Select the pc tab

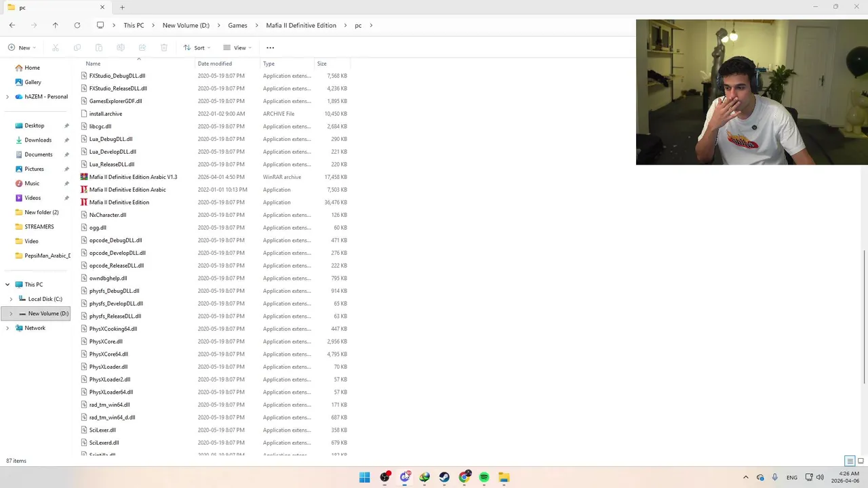pyautogui.click(x=56, y=7)
